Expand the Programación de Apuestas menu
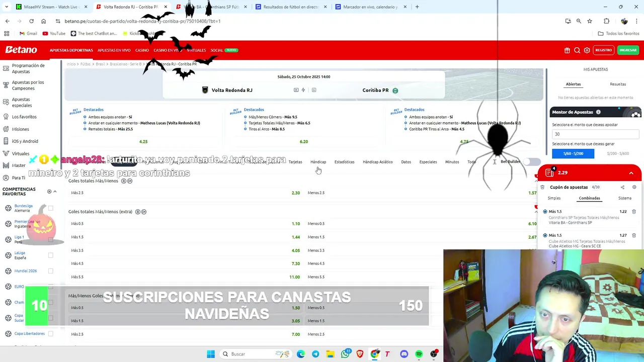The image size is (644, 362). (x=28, y=68)
